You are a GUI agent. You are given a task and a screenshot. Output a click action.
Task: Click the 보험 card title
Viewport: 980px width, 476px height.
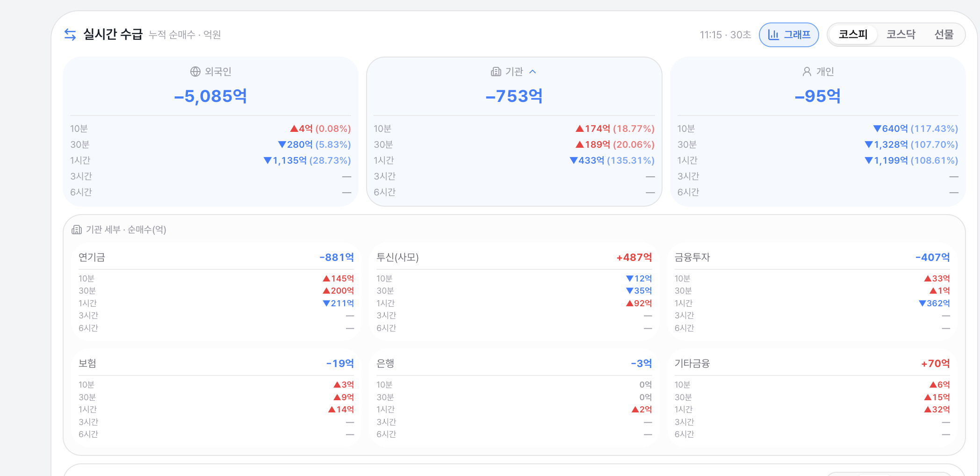[x=87, y=363]
